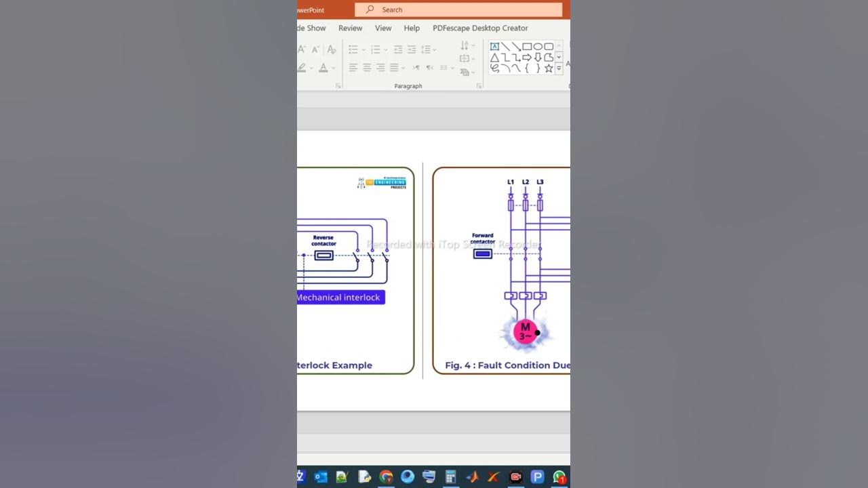Click the Fig. 4 Fault Condition caption
The image size is (868, 488).
(507, 365)
